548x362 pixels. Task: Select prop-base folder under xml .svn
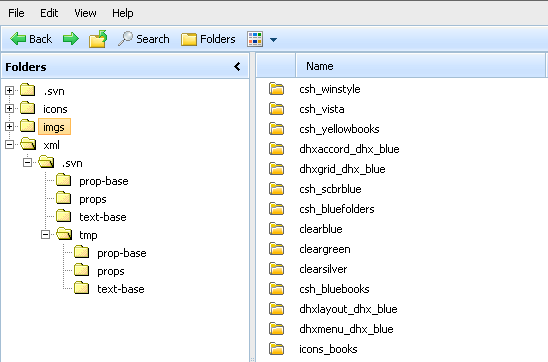pos(104,181)
